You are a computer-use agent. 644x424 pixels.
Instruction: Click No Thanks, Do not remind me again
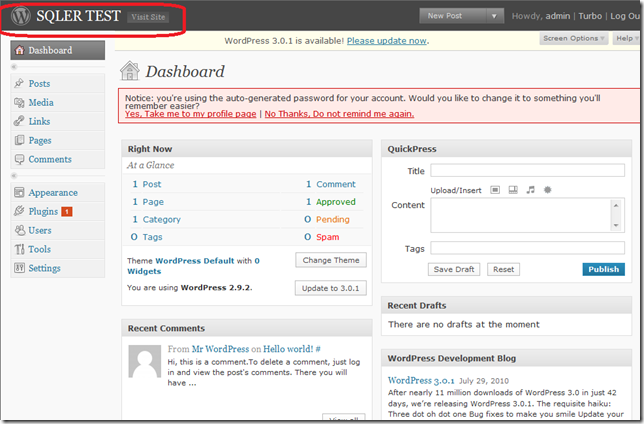coord(339,114)
